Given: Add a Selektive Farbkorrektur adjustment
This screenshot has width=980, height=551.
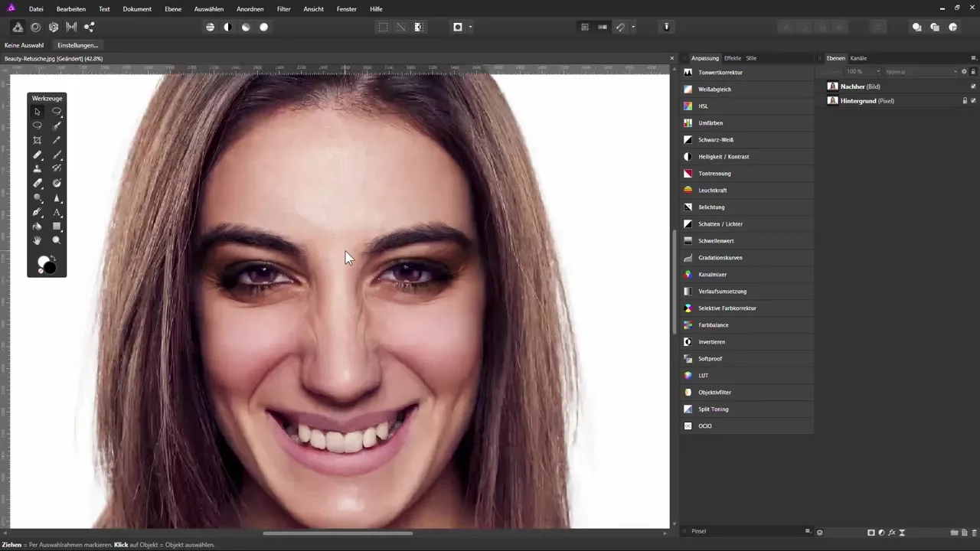Looking at the screenshot, I should (x=746, y=308).
